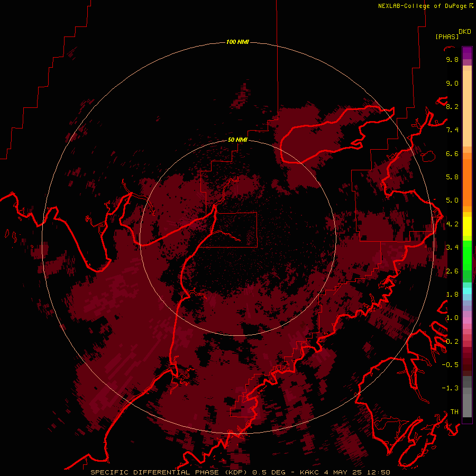Click the 1.0 value on the color scale

[x=452, y=318]
